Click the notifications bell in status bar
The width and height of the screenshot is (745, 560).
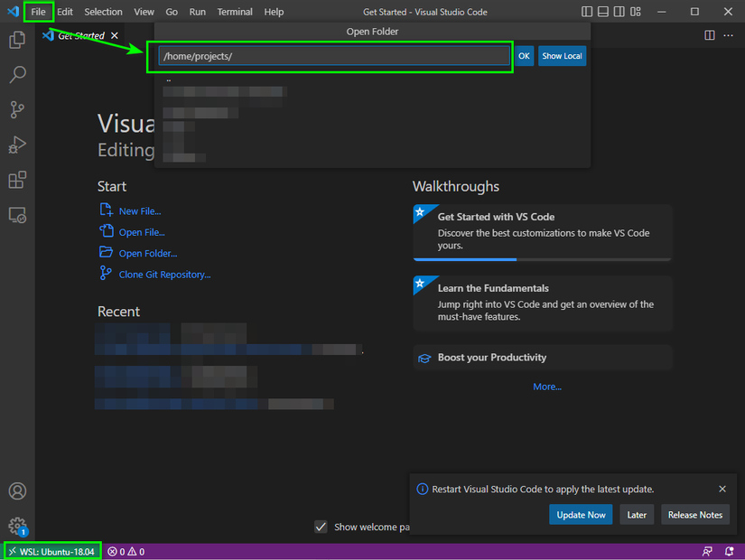tap(729, 552)
